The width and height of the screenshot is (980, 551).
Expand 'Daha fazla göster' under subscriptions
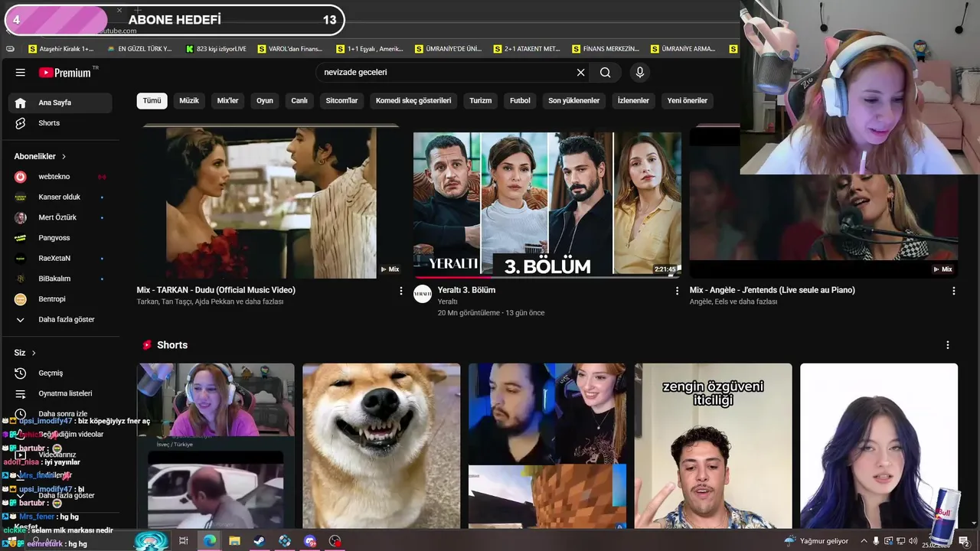pos(60,320)
